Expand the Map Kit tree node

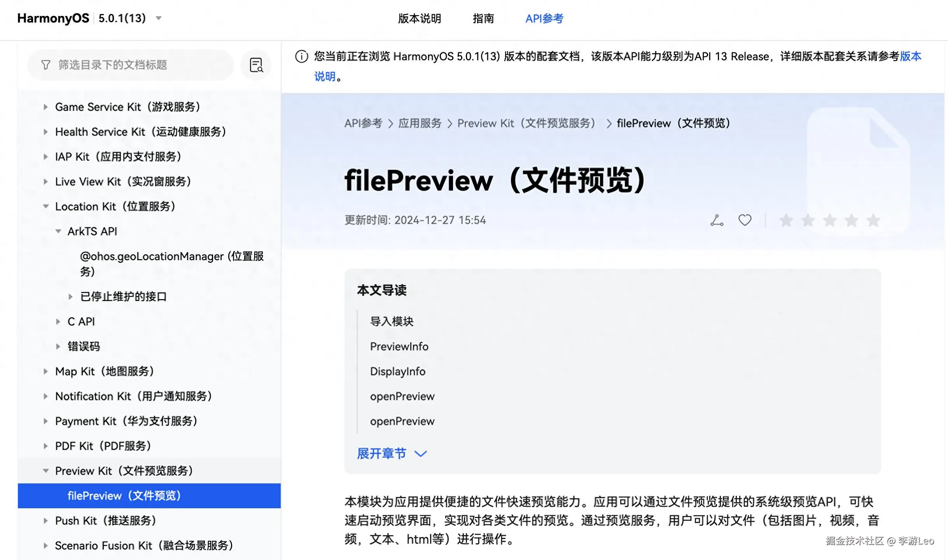[x=46, y=371]
